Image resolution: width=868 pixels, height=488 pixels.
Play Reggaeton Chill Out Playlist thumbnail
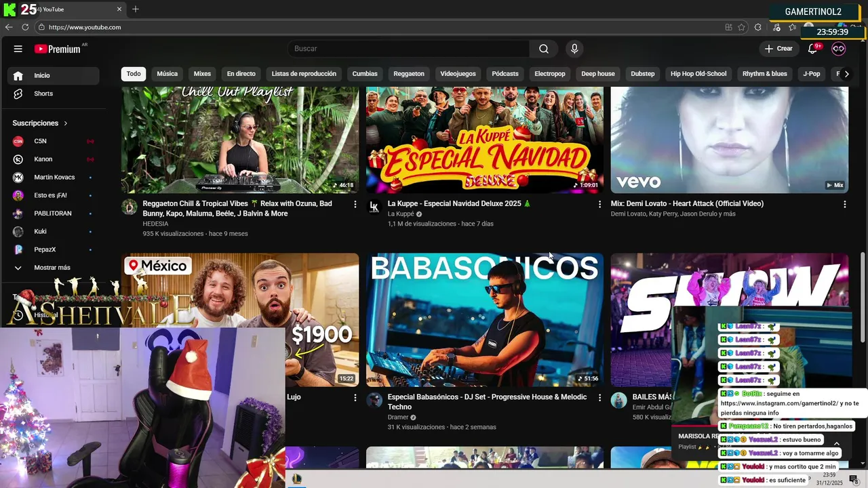coord(240,140)
